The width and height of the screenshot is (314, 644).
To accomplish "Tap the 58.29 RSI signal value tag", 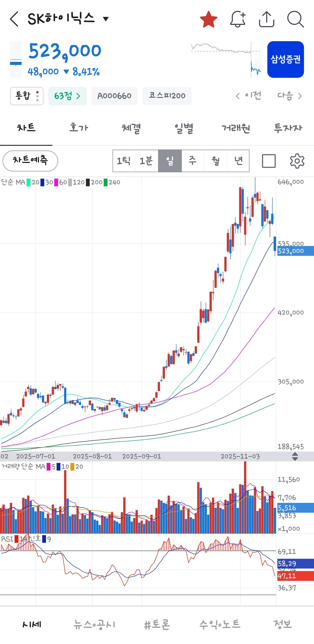I will (x=295, y=563).
